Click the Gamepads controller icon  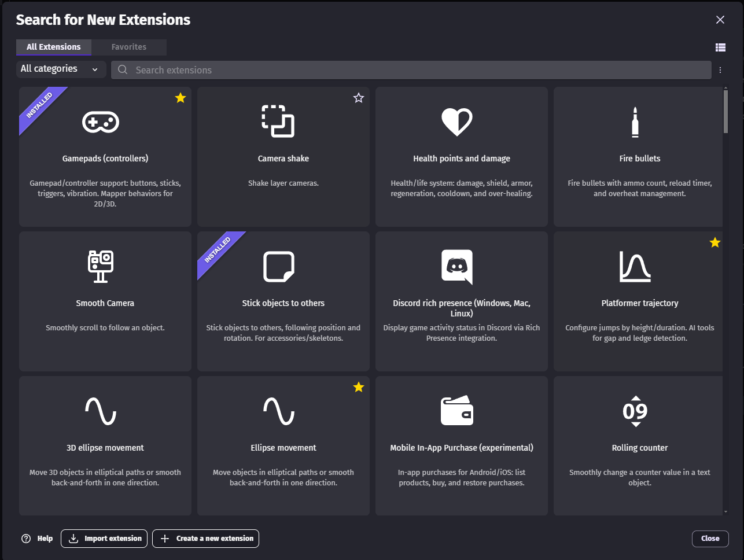click(101, 122)
